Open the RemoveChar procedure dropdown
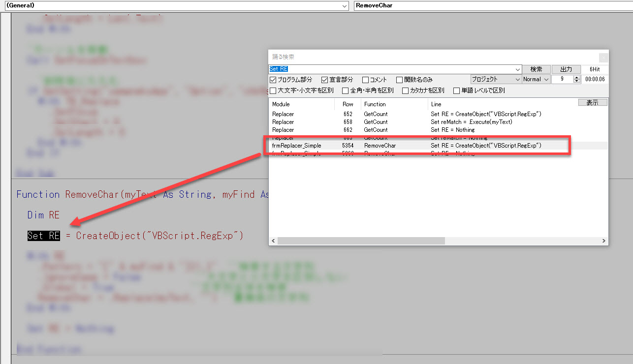Image resolution: width=633 pixels, height=364 pixels. pyautogui.click(x=492, y=6)
